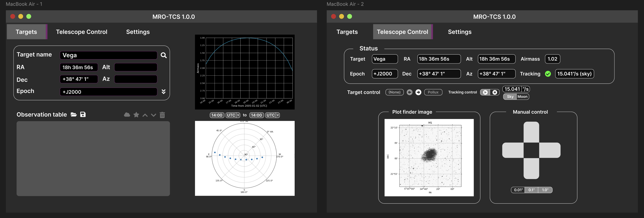Viewport: 644px width, 218px height.
Task: Move observation down with the down chevron
Action: coord(153,115)
